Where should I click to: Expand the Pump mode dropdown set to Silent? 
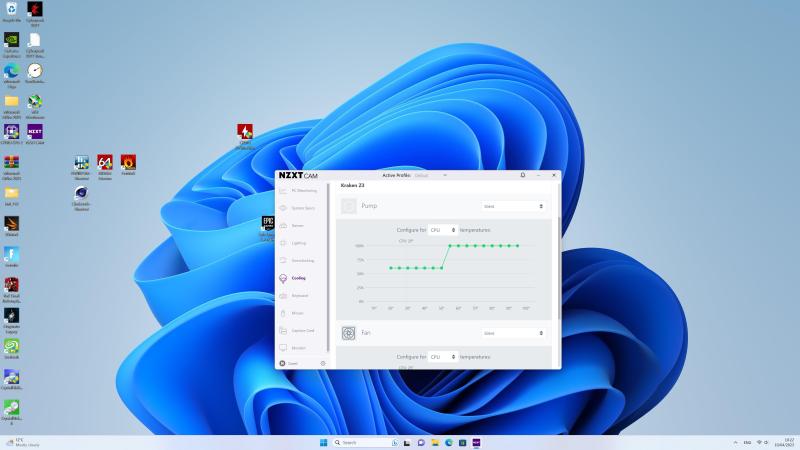tap(514, 206)
